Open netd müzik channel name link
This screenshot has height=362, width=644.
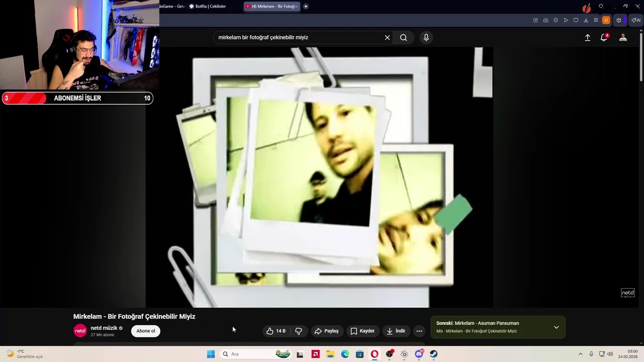[104, 328]
